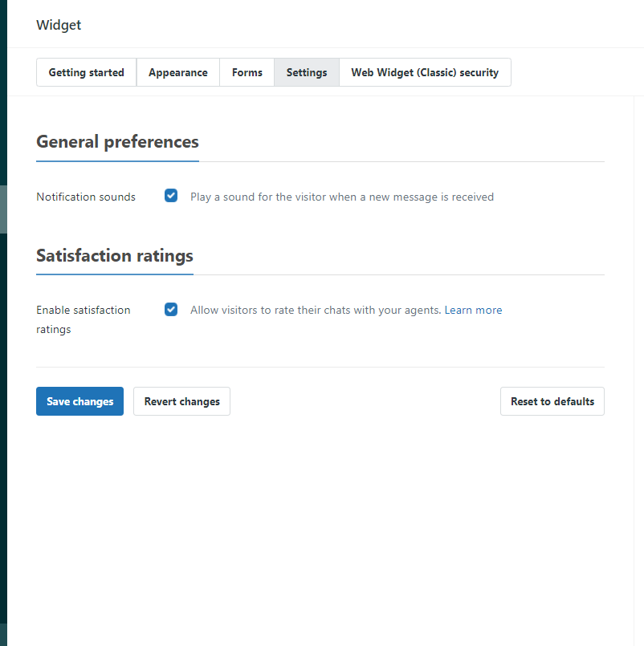Click Revert changes
The image size is (644, 646).
181,401
